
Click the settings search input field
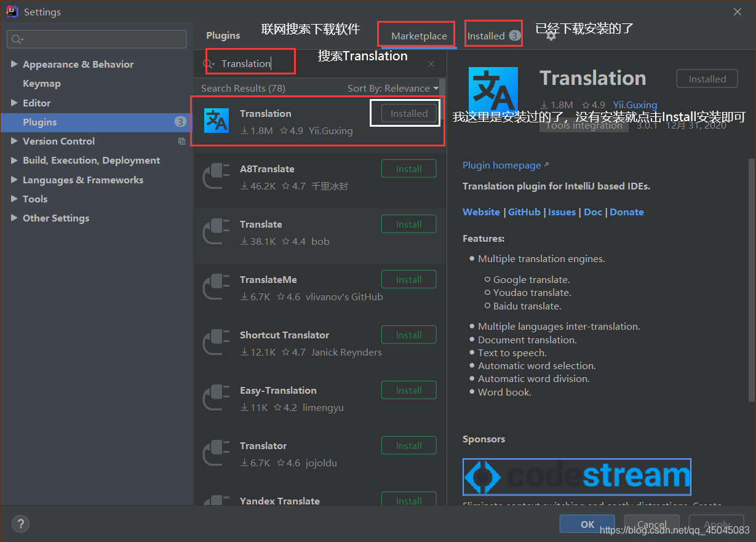coord(97,39)
